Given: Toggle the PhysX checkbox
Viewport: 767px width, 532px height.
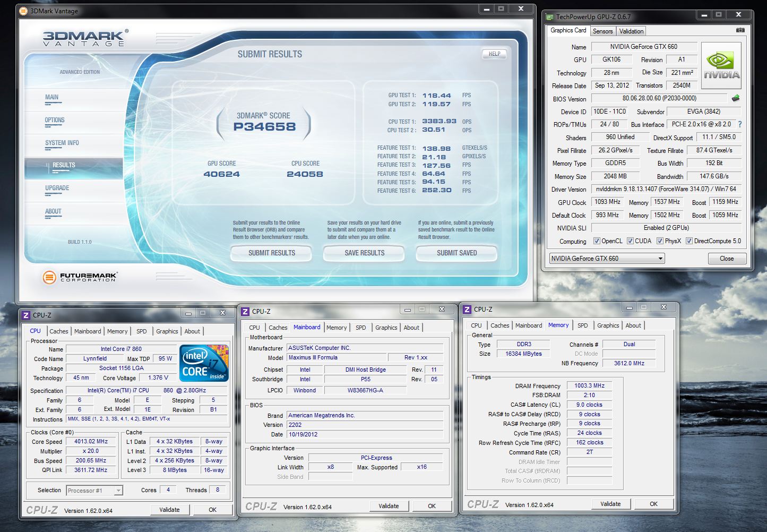Looking at the screenshot, I should [x=660, y=241].
